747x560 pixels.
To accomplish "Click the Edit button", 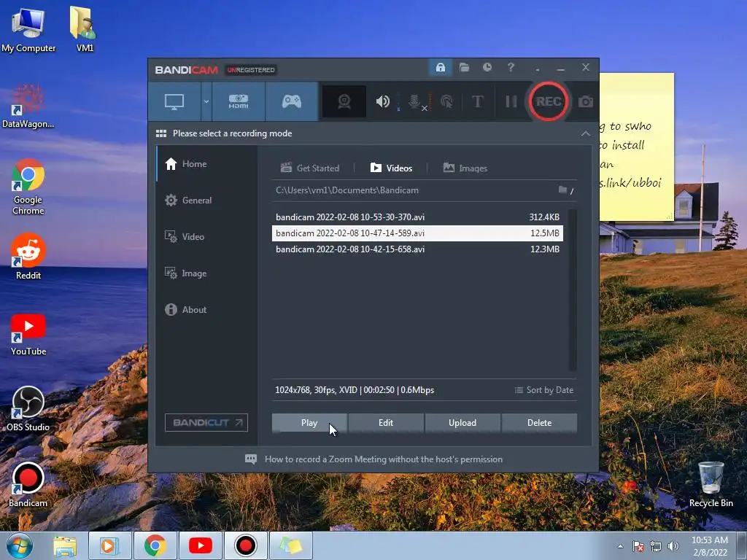I will coord(386,423).
